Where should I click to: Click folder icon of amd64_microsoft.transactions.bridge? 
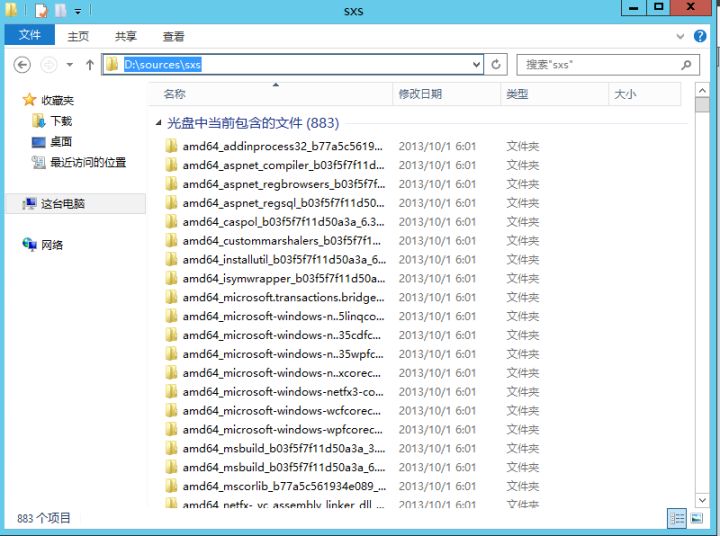pos(171,297)
